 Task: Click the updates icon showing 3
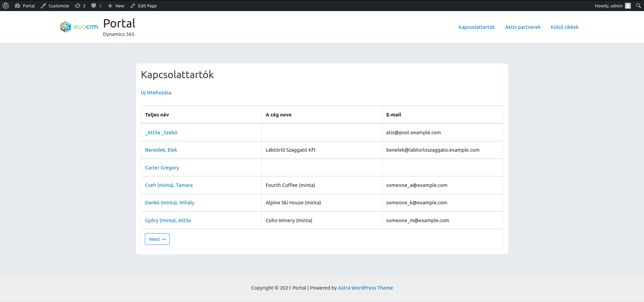pyautogui.click(x=80, y=6)
